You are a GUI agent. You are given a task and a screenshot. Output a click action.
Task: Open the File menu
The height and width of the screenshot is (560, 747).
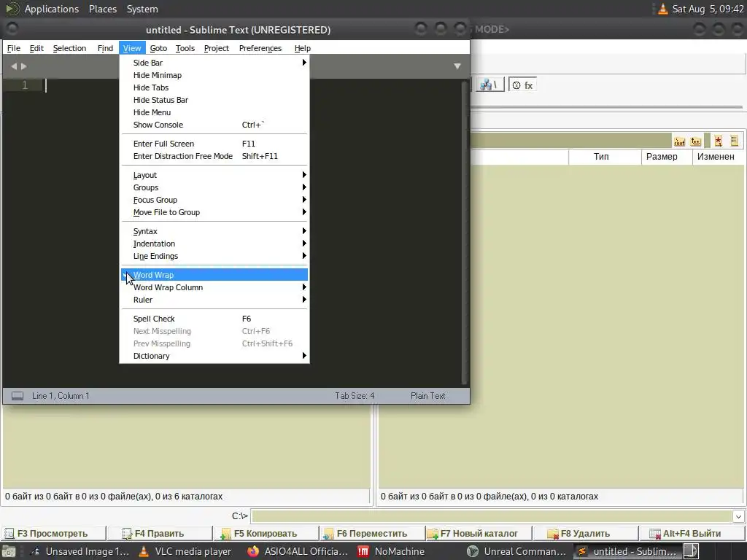pyautogui.click(x=14, y=48)
